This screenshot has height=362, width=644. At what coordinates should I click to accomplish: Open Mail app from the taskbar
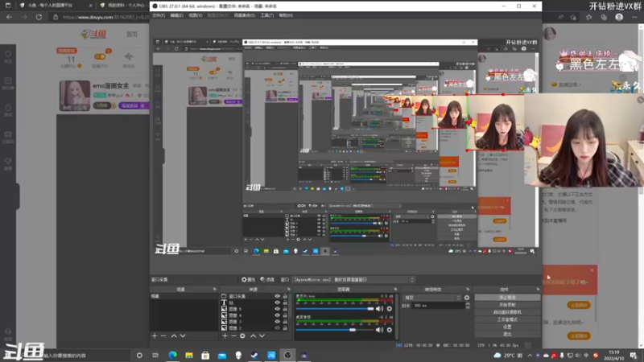pyautogui.click(x=222, y=355)
